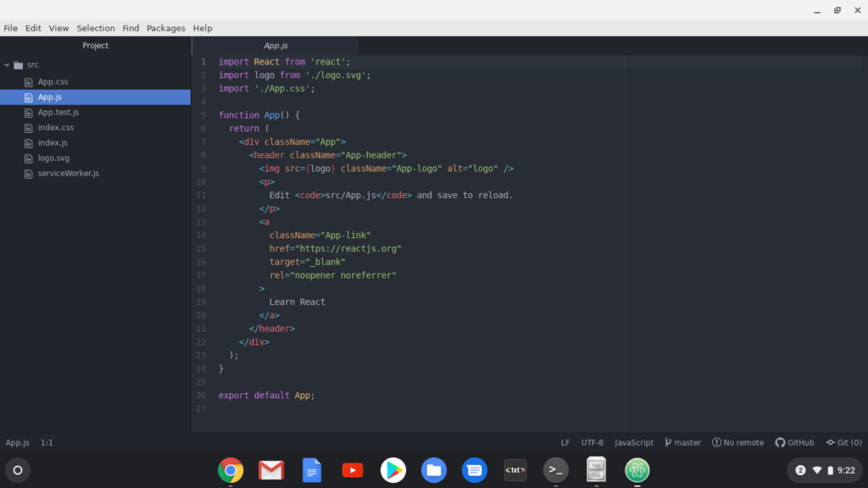868x488 pixels.
Task: Launch Chrome from the shelf
Action: pyautogui.click(x=231, y=470)
